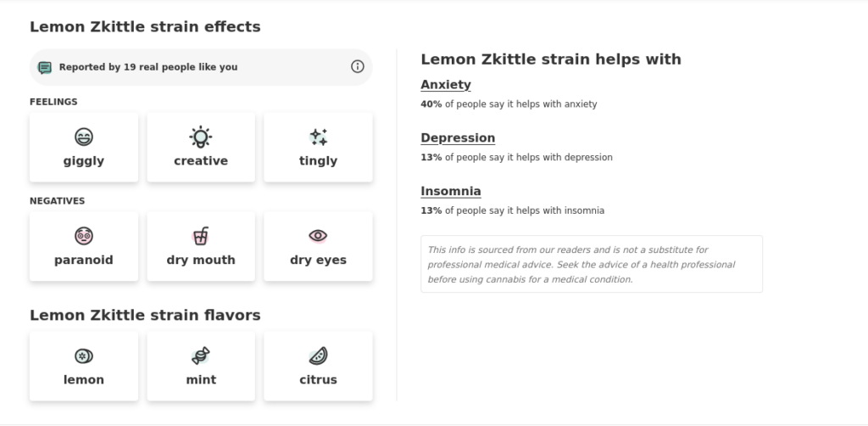
Task: Select the giggly feeling card label
Action: (84, 160)
